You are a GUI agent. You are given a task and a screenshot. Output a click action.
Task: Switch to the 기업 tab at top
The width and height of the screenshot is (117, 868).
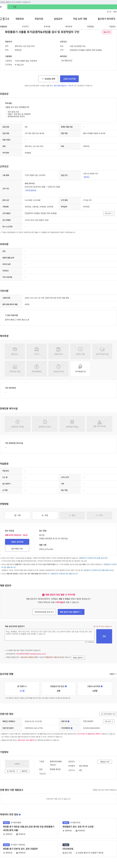[x=15, y=7]
